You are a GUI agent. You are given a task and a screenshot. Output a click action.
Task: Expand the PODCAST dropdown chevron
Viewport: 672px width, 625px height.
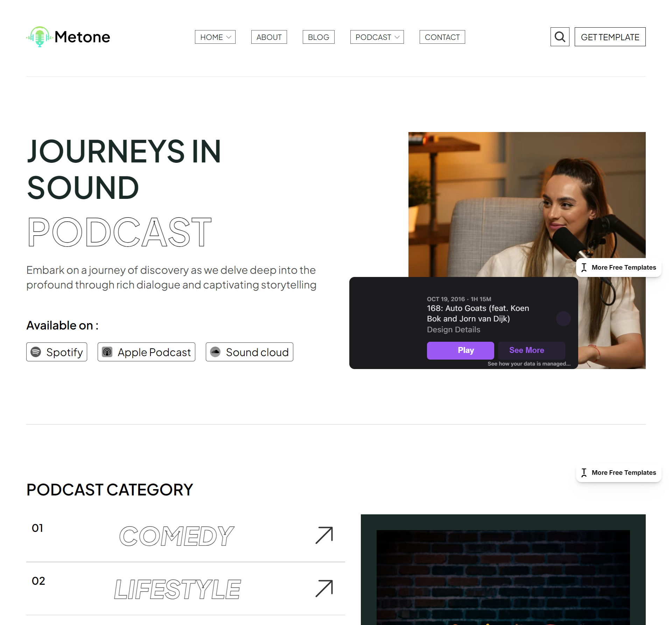tap(397, 37)
